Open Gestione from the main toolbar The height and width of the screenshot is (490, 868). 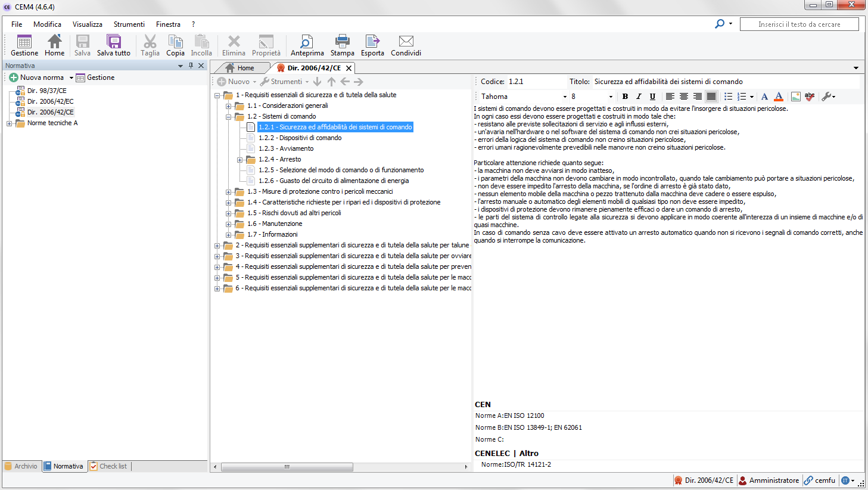pyautogui.click(x=24, y=42)
